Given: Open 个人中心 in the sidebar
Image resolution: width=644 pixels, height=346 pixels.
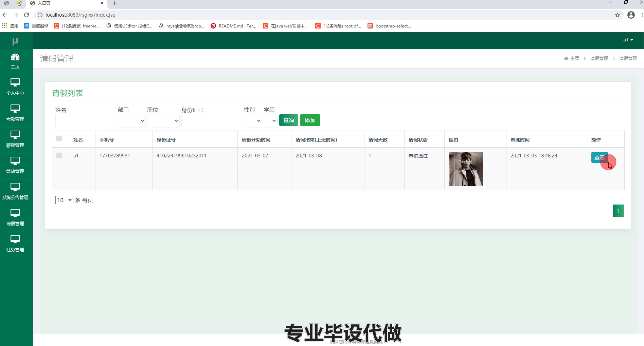Looking at the screenshot, I should pos(15,87).
